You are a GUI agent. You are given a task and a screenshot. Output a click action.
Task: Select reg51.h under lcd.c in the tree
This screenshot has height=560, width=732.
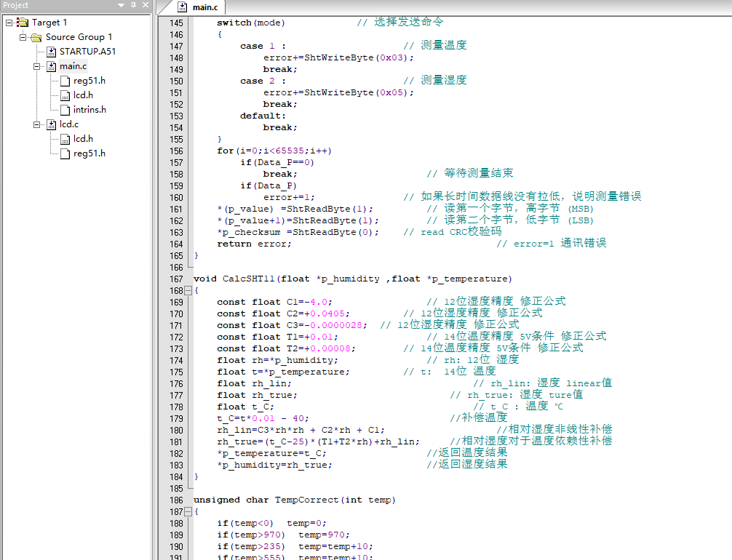coord(89,153)
